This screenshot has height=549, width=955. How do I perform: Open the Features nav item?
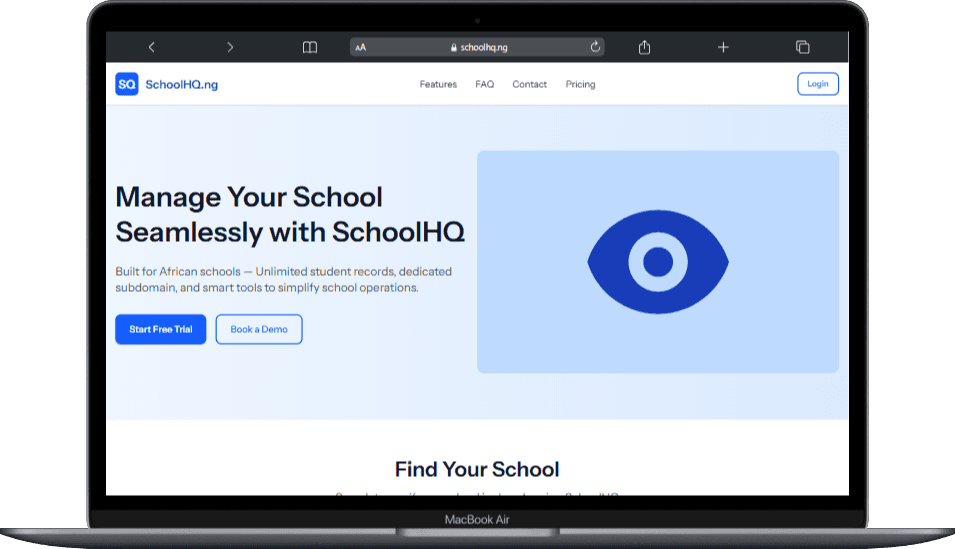pyautogui.click(x=438, y=84)
